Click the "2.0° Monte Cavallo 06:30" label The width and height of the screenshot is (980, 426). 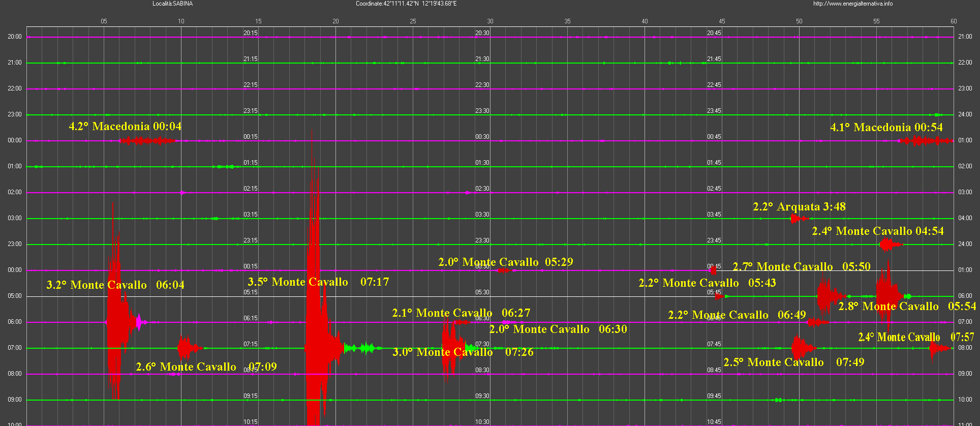(x=558, y=329)
